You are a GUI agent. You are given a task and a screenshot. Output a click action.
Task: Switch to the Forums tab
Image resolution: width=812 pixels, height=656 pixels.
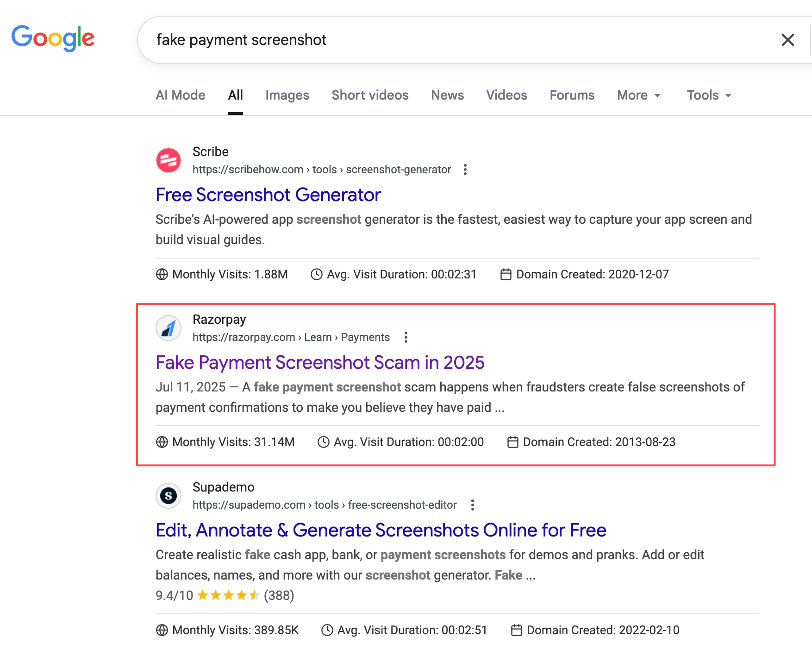coord(572,95)
